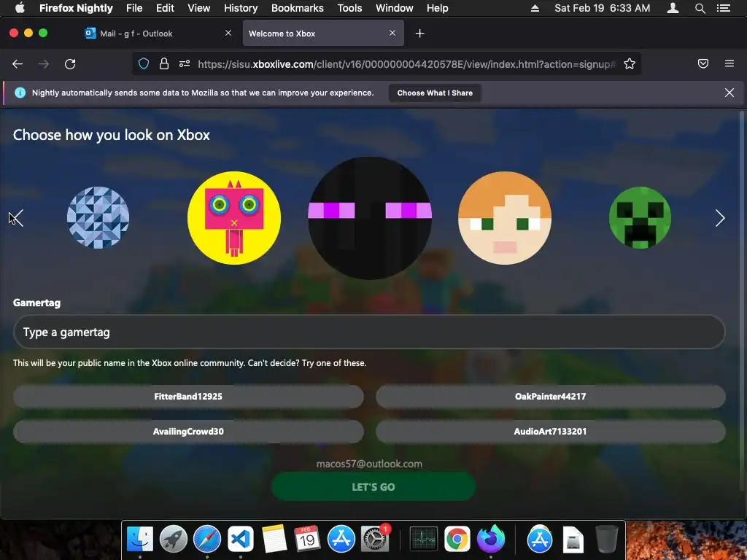Screen dimensions: 747x560
Task: Open Firefox hamburger application menu
Action: [x=729, y=63]
